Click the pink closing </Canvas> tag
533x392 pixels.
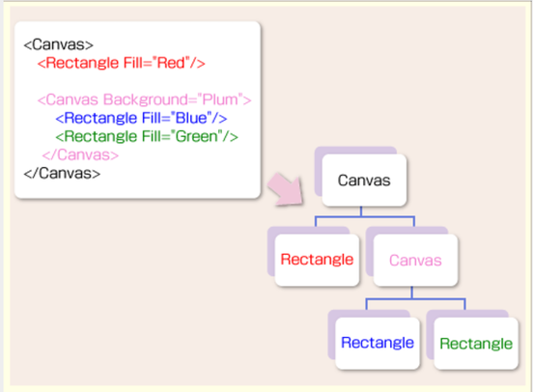click(x=80, y=155)
